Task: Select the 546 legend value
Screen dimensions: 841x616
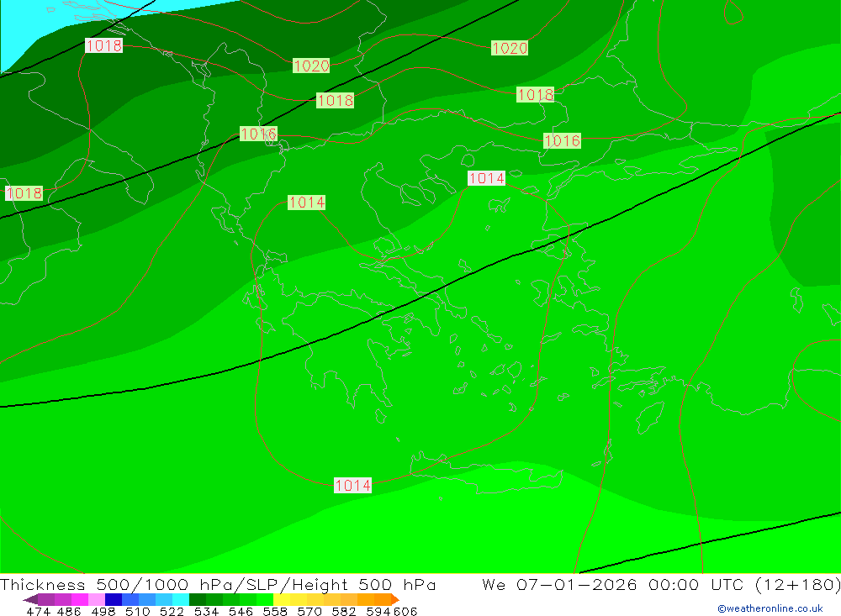Action: 241,611
